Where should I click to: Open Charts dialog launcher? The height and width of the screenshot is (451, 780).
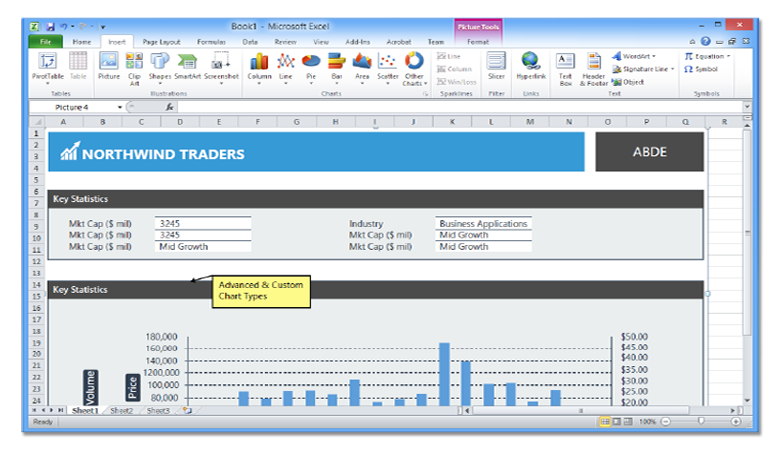click(425, 93)
